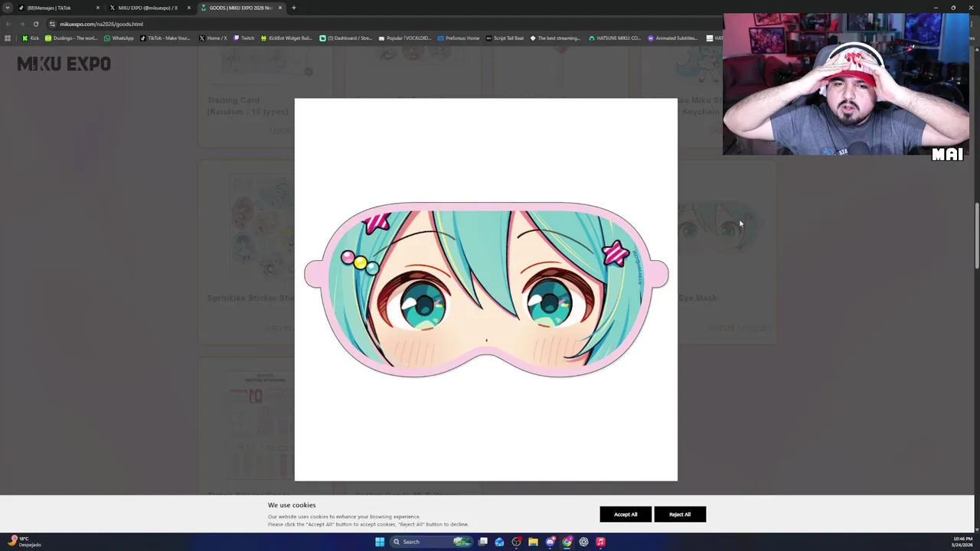This screenshot has width=980, height=551.
Task: Open the weather widget showing 18°C
Action: [x=24, y=542]
